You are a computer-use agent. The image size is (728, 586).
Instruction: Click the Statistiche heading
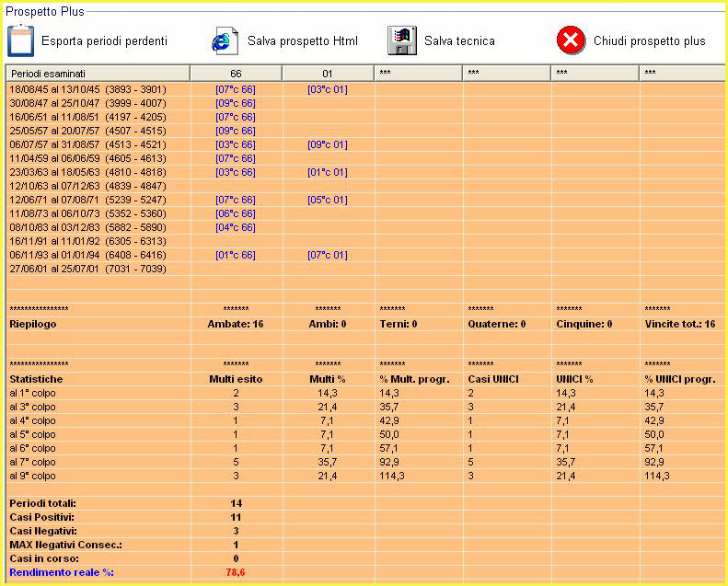(36, 379)
